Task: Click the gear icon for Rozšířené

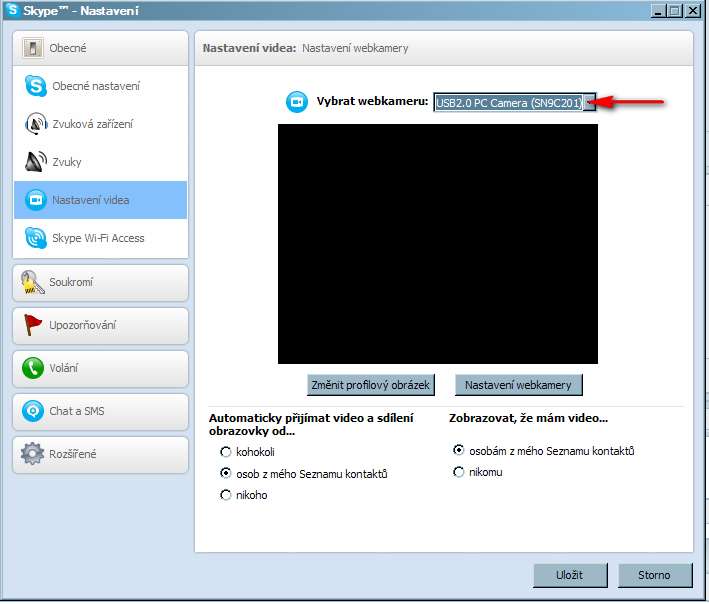Action: [33, 454]
